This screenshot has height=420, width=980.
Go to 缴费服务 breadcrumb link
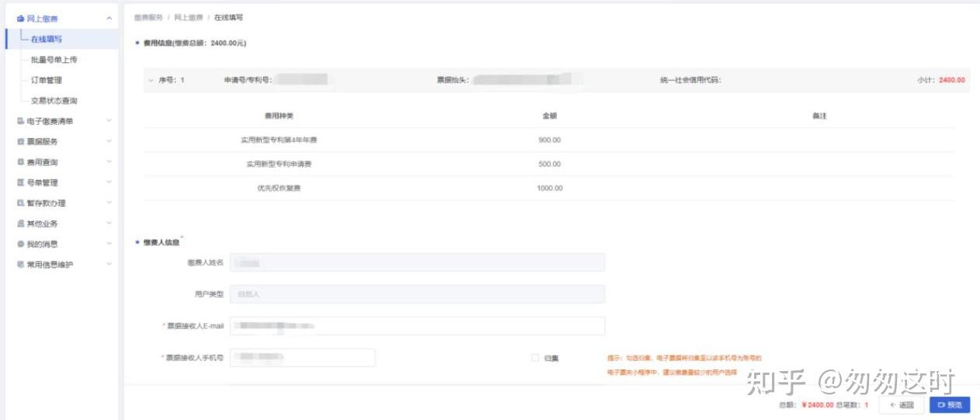(148, 17)
